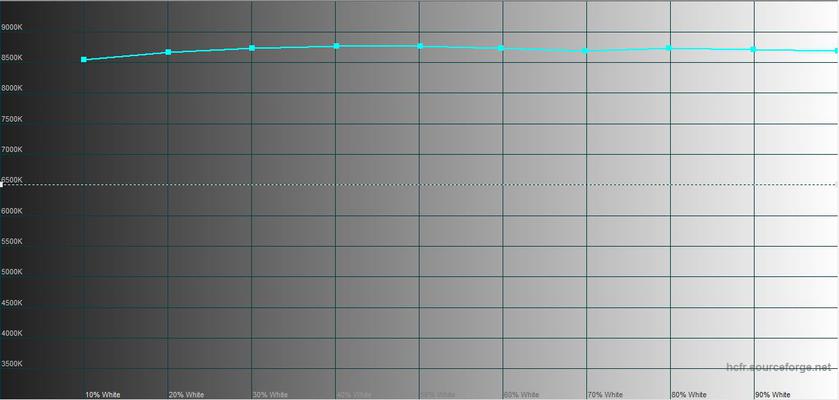Click the white marker on 6500K reference line
Viewport: 839px width, 400px height.
(x=2, y=185)
